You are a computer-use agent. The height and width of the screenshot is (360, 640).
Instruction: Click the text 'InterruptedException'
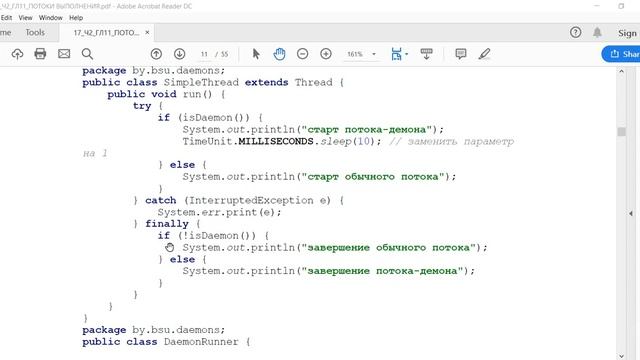[251, 200]
